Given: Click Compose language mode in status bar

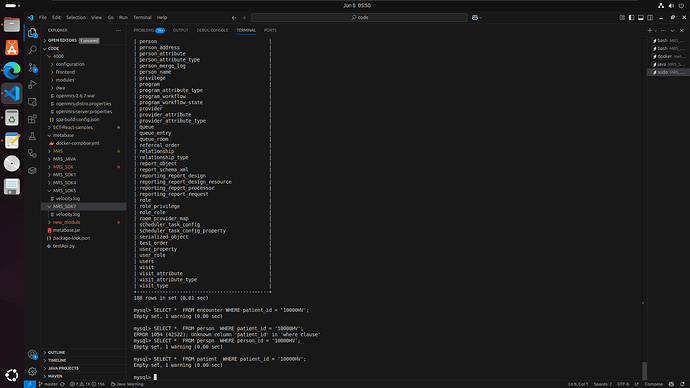Looking at the screenshot, I should [653, 384].
